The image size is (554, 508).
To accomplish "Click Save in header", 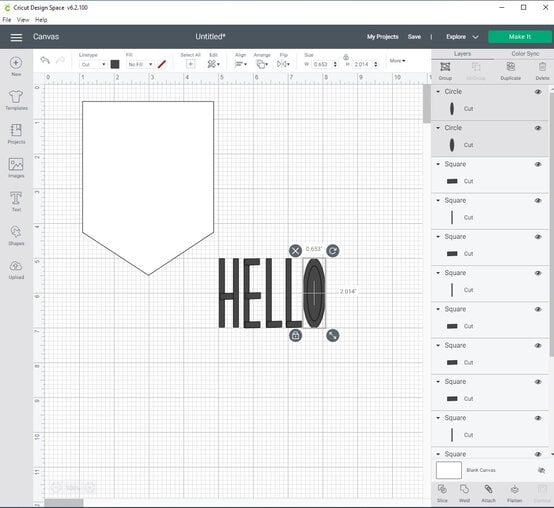I will [x=414, y=37].
